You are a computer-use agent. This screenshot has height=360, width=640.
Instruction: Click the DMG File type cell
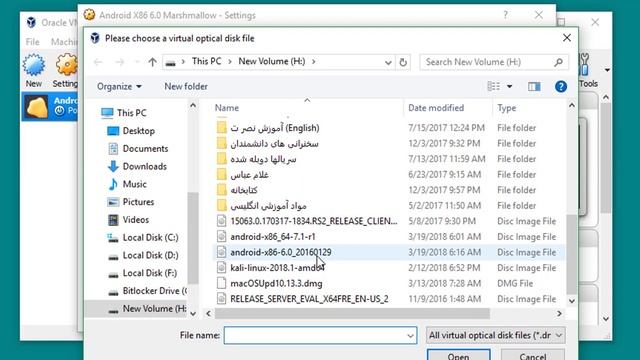tap(515, 283)
